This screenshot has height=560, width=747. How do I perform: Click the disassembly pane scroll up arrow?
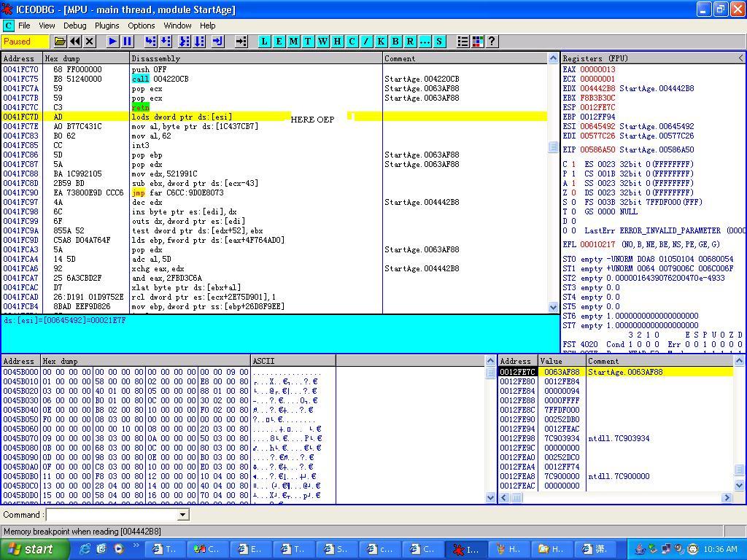(553, 58)
